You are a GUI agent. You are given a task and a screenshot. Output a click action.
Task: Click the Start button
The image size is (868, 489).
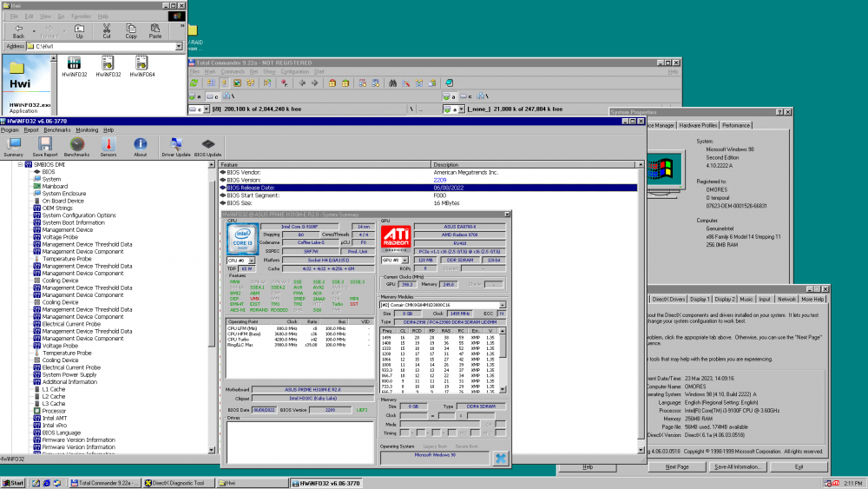13,483
